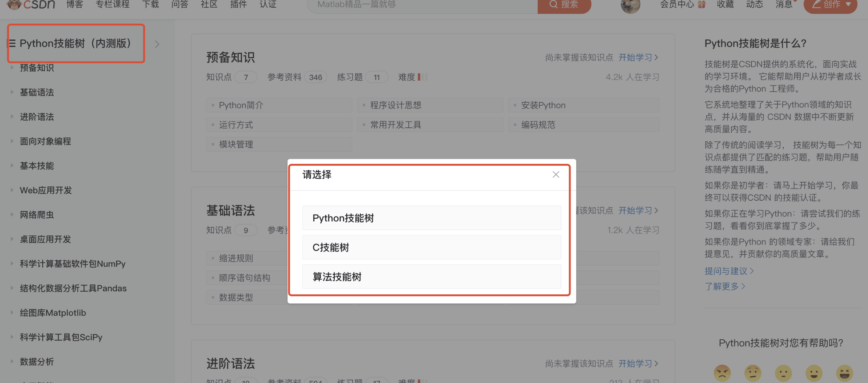The width and height of the screenshot is (868, 383).
Task: Expand 结构化数据分析工具Pandas in sidebar
Action: (x=12, y=288)
